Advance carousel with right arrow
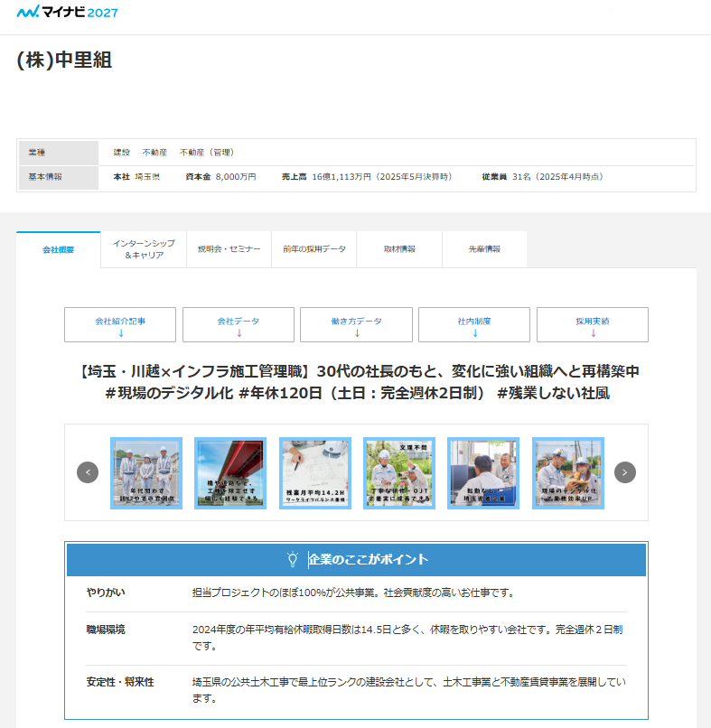The height and width of the screenshot is (728, 711). coord(625,472)
